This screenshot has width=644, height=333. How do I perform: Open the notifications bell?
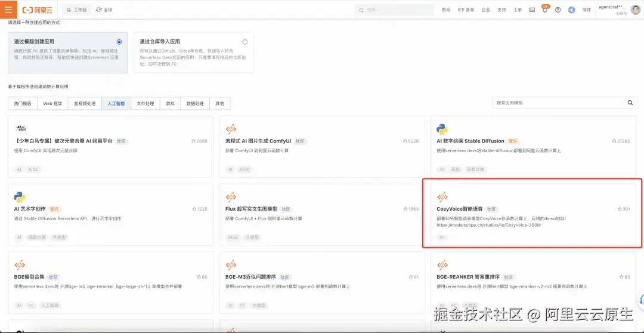coord(545,10)
